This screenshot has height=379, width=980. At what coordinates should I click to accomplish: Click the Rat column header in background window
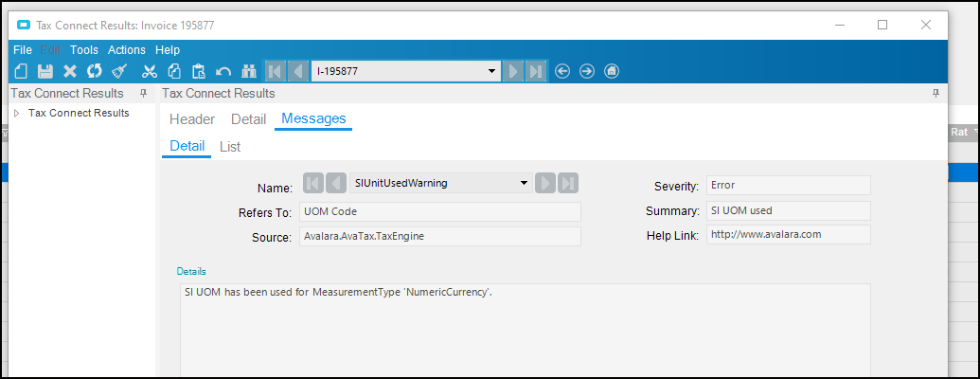(x=959, y=132)
